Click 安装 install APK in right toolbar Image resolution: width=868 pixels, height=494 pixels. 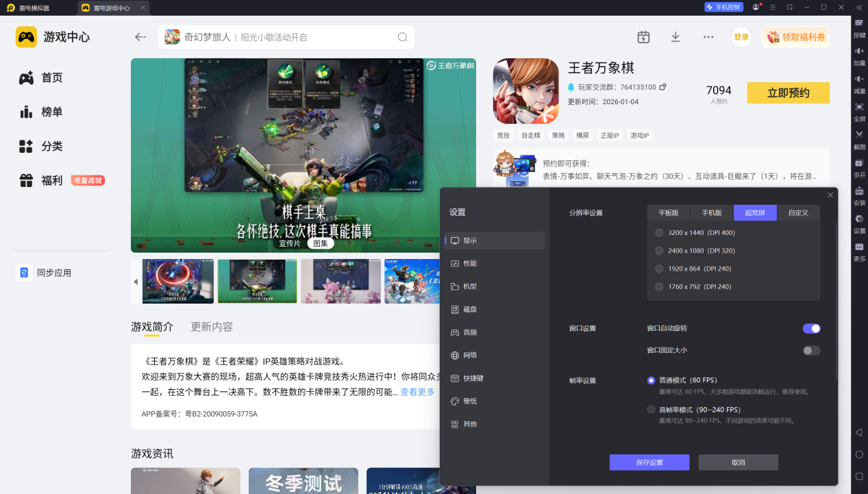point(859,196)
